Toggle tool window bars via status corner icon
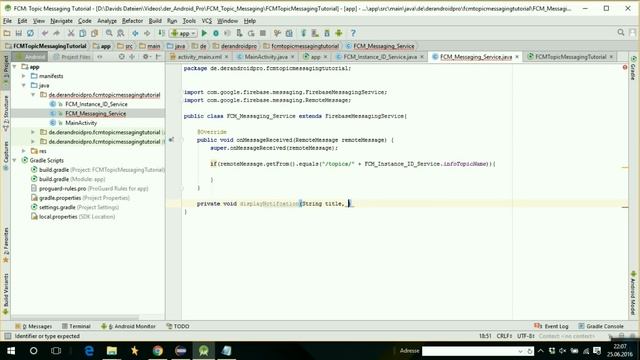Screen dimensions: 640x360 [x=7, y=336]
